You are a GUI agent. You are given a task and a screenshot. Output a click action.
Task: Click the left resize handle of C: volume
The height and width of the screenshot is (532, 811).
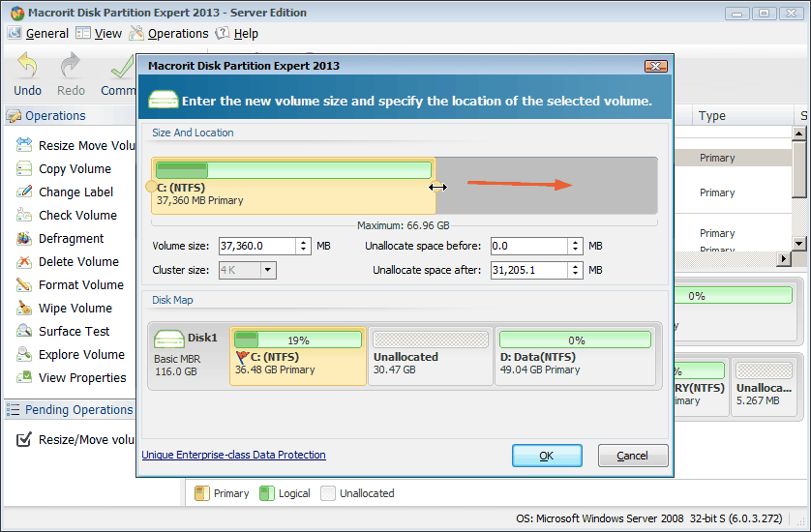tap(151, 187)
